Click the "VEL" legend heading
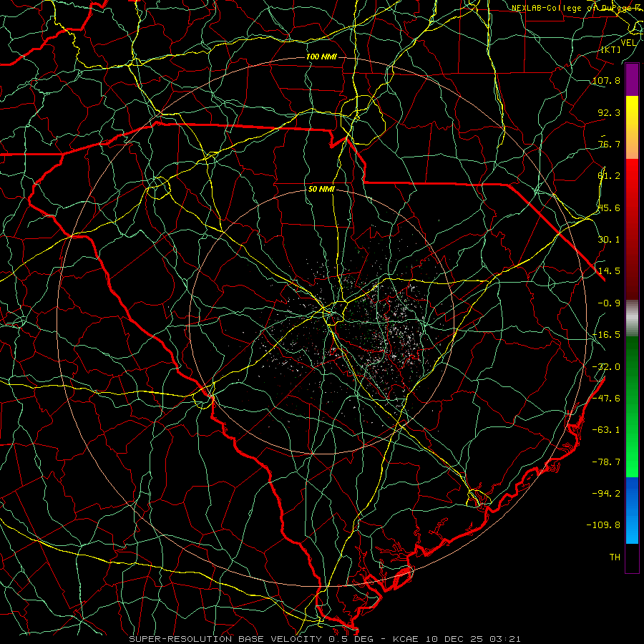644x644 pixels. point(628,43)
